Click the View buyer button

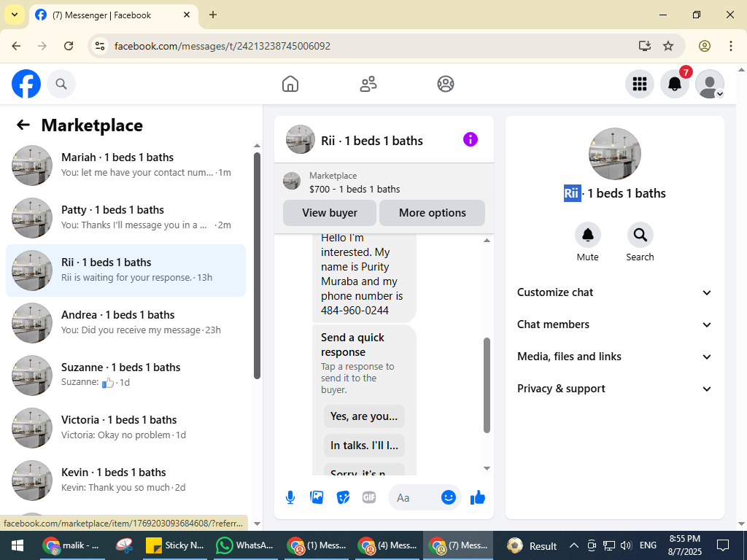[330, 213]
